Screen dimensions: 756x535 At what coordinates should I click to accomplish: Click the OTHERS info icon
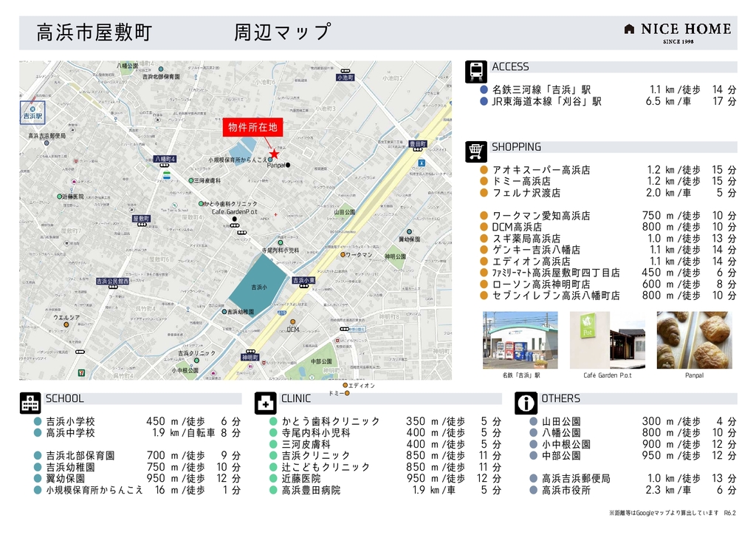tap(526, 403)
